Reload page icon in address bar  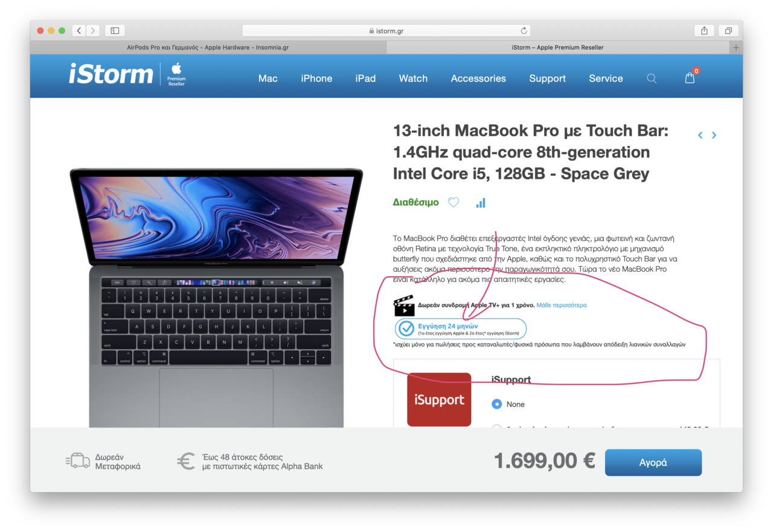(x=524, y=30)
